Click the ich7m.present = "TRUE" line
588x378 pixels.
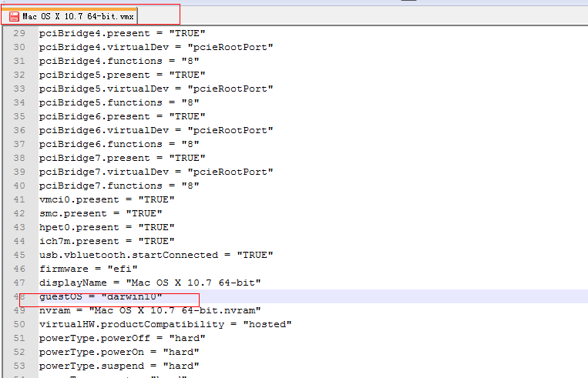coord(107,241)
